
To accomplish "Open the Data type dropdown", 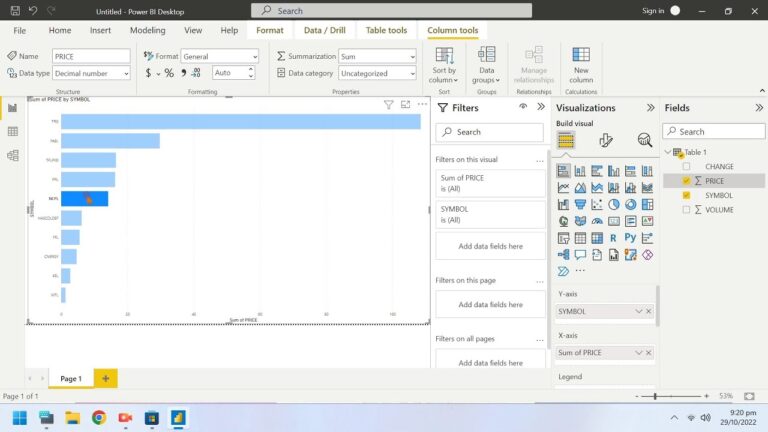I will coord(91,73).
